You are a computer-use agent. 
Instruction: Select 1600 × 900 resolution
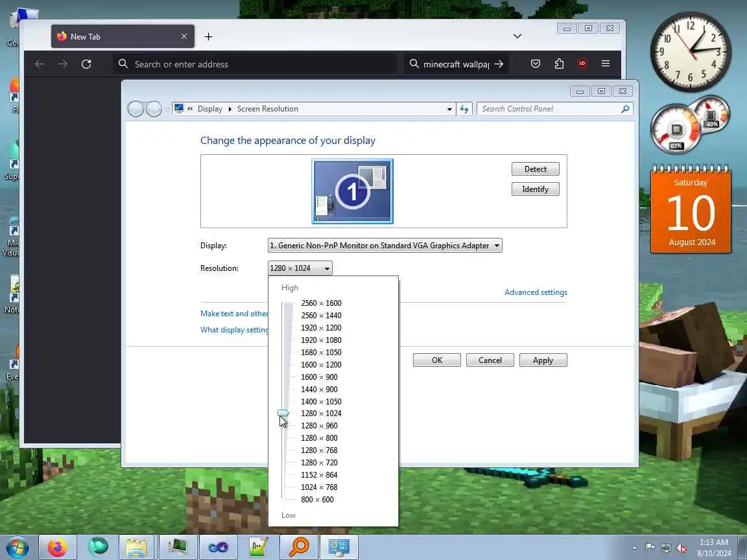coord(319,377)
